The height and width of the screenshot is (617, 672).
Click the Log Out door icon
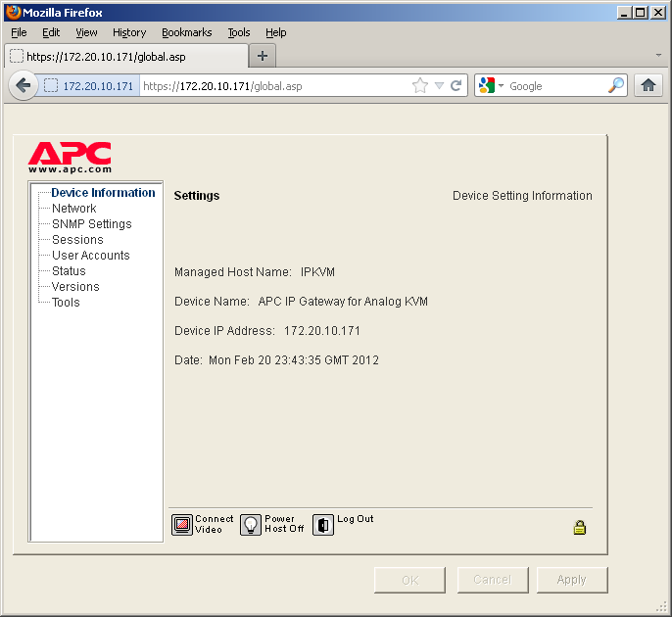(x=323, y=525)
